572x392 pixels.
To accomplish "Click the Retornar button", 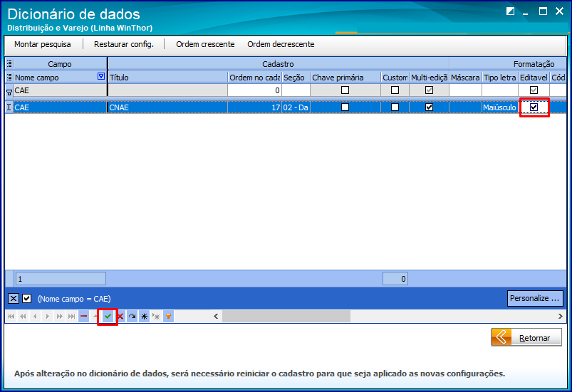I will [526, 337].
